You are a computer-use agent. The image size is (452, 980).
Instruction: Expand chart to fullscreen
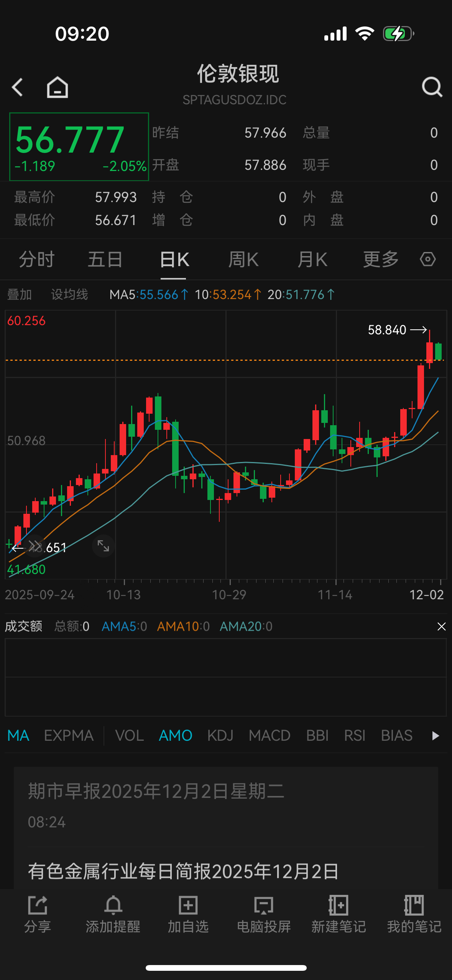(x=103, y=546)
